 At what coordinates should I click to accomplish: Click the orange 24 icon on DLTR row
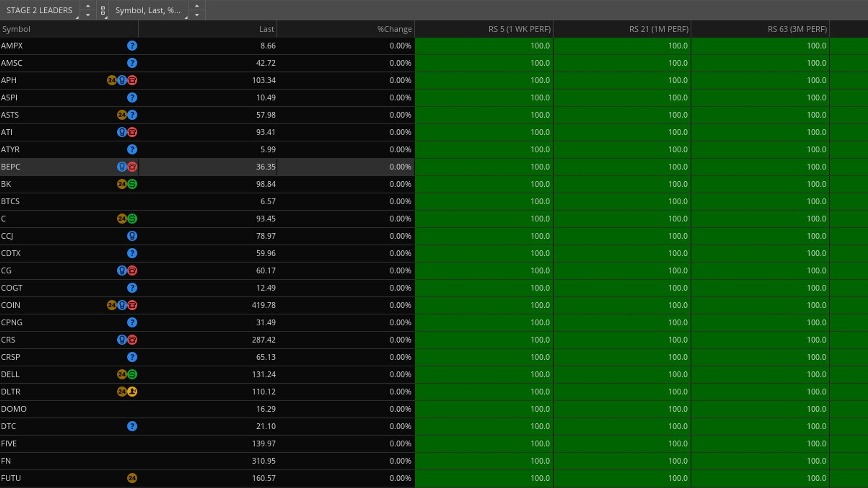pyautogui.click(x=122, y=391)
